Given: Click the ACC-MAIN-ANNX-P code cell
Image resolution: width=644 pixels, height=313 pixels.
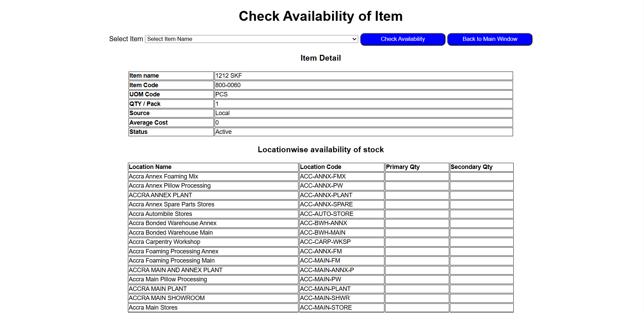Looking at the screenshot, I should click(341, 270).
